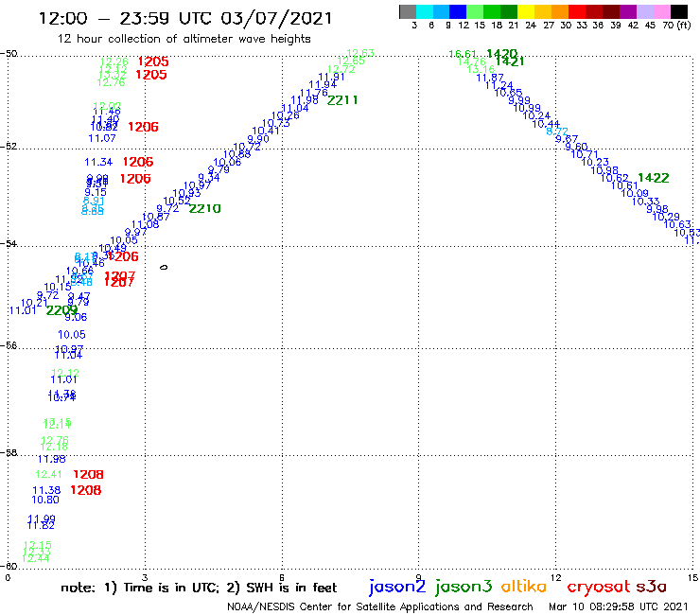The image size is (700, 615).
Task: Select the purple 42 ft swatch
Action: click(x=628, y=11)
